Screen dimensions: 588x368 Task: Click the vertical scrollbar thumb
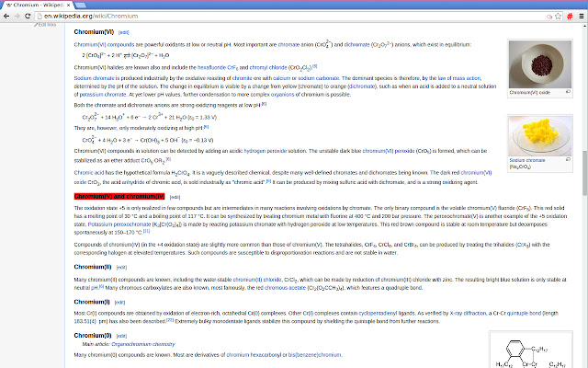coord(584,173)
